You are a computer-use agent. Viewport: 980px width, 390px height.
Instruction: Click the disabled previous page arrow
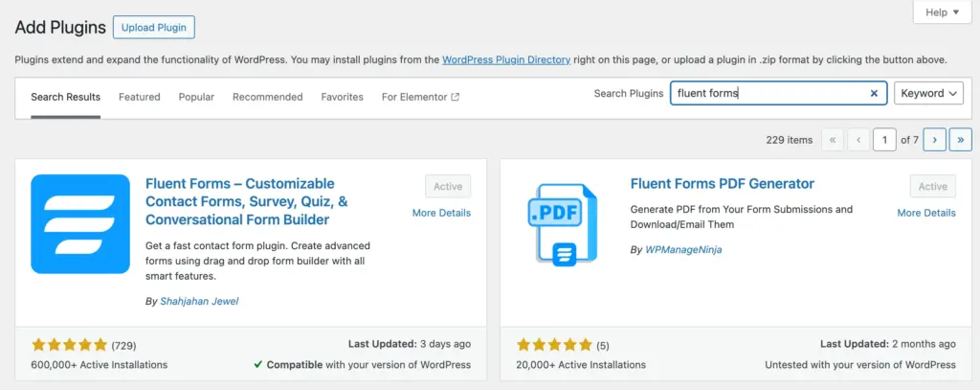click(858, 140)
